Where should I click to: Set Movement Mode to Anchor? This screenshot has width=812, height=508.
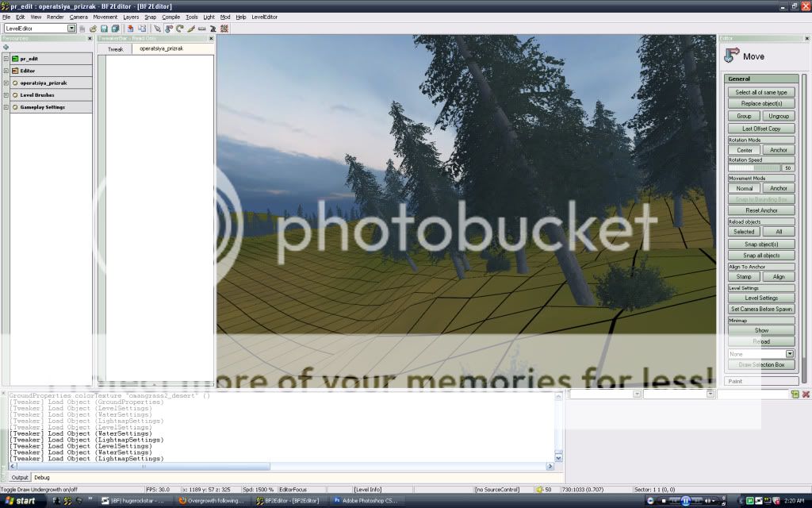pyautogui.click(x=778, y=188)
